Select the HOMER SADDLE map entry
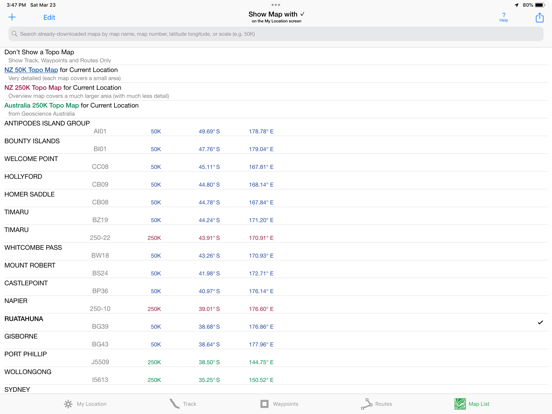This screenshot has width=552, height=414. [x=276, y=198]
